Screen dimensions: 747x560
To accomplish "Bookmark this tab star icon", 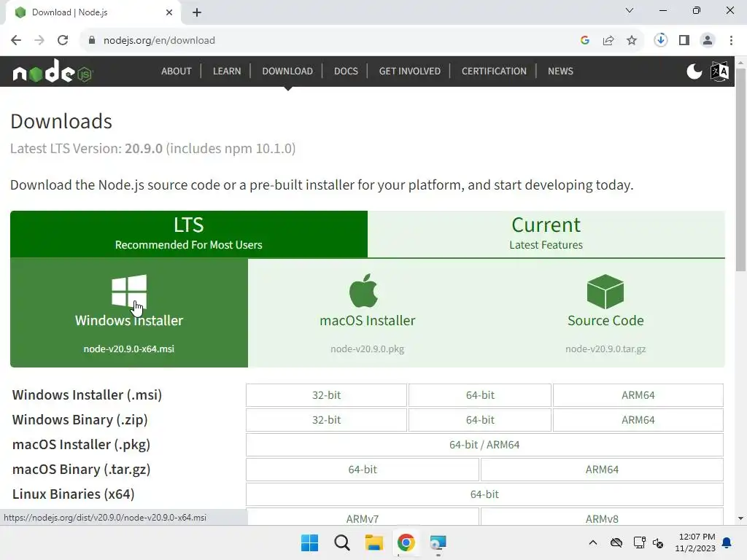I will (632, 41).
